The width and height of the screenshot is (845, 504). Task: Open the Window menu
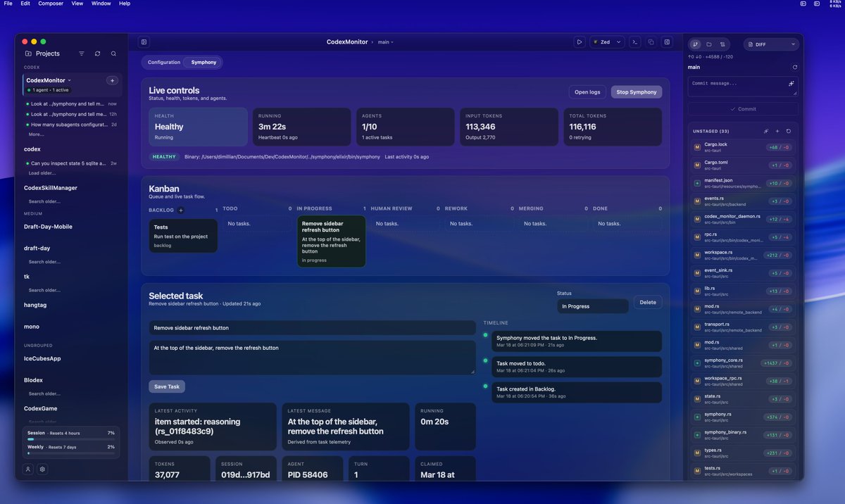101,4
